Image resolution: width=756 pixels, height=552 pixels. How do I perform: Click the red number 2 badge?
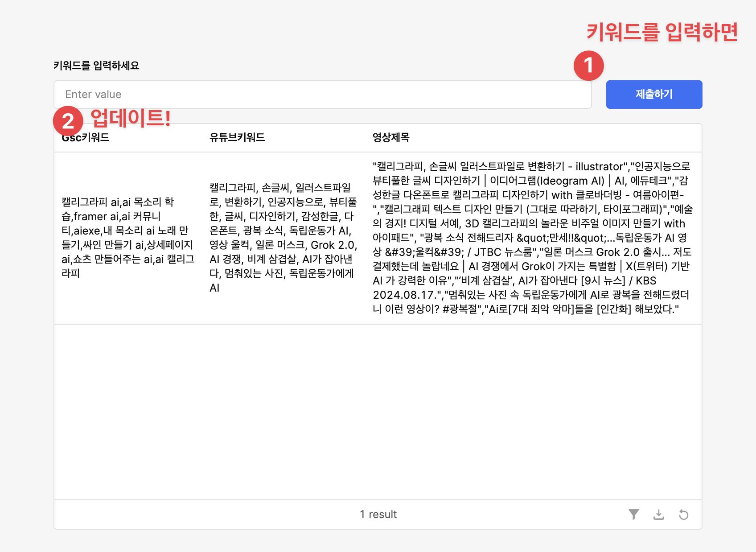pos(68,121)
